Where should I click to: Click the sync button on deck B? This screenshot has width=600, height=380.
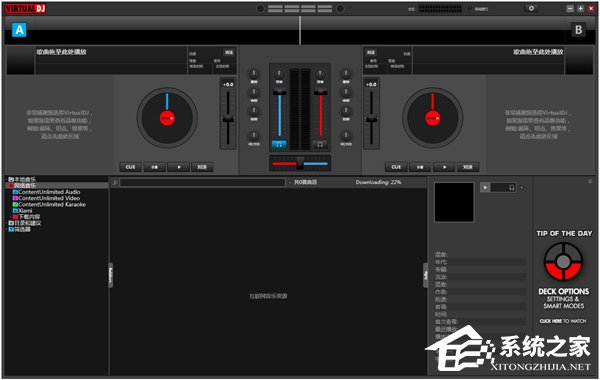(x=468, y=167)
